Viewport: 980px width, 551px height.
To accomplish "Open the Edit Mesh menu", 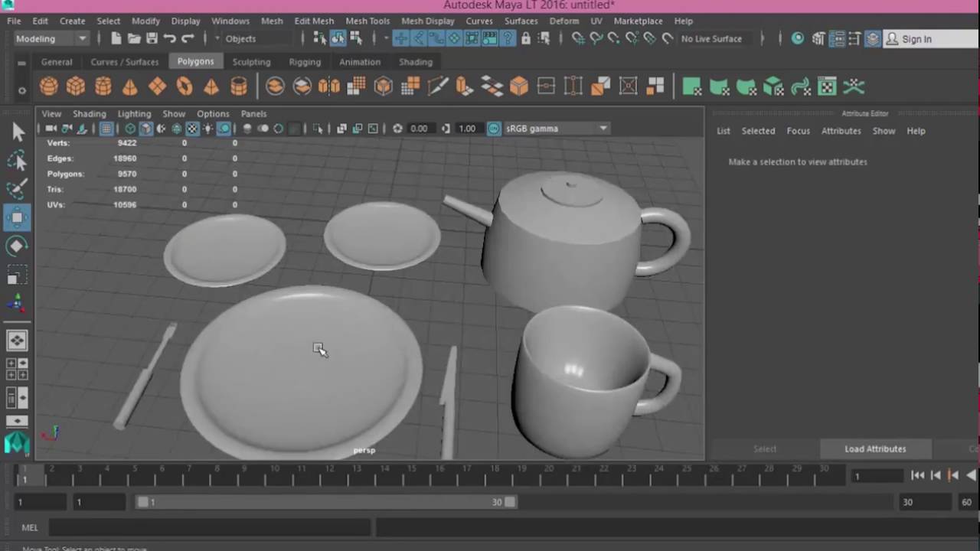I will (x=314, y=21).
